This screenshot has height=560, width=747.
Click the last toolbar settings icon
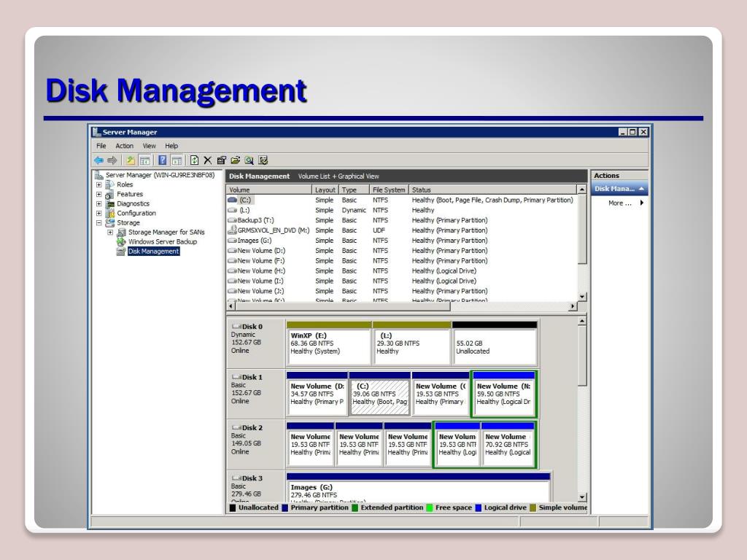click(x=263, y=160)
